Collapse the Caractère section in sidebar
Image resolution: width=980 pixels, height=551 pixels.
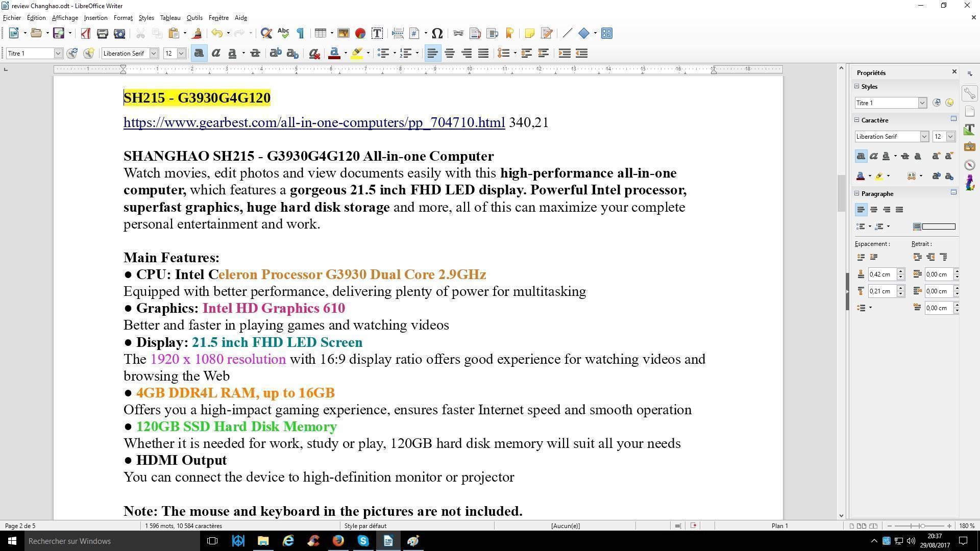point(857,120)
